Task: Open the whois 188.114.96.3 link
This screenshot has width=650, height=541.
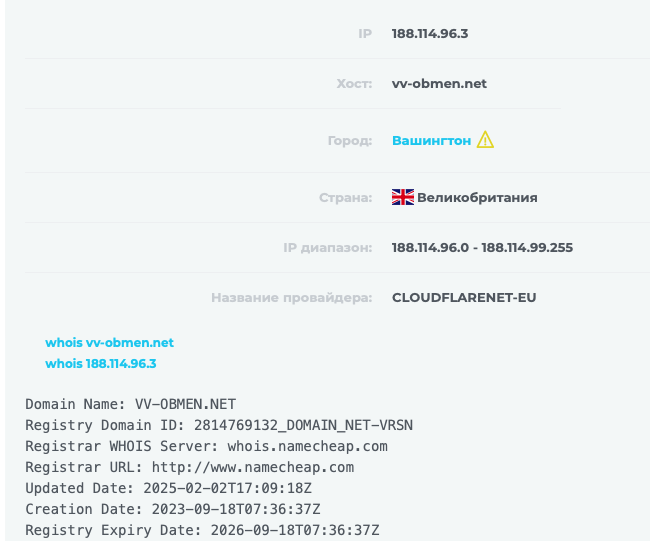Action: pyautogui.click(x=101, y=364)
